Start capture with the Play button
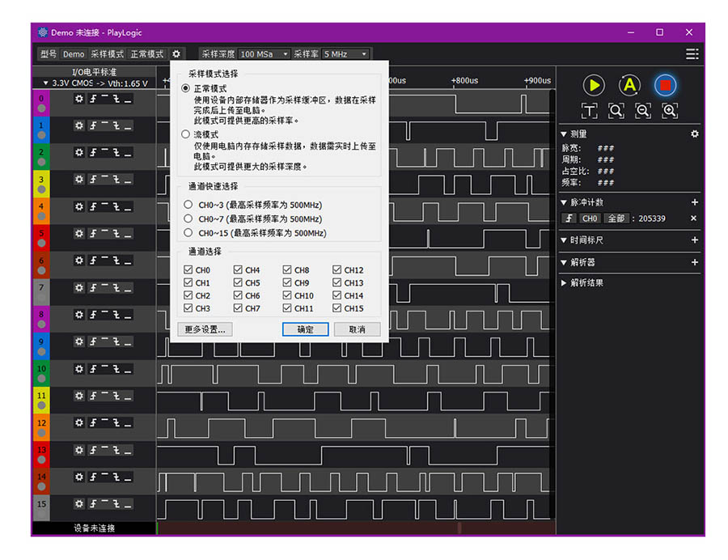This screenshot has width=728, height=560. pos(593,85)
